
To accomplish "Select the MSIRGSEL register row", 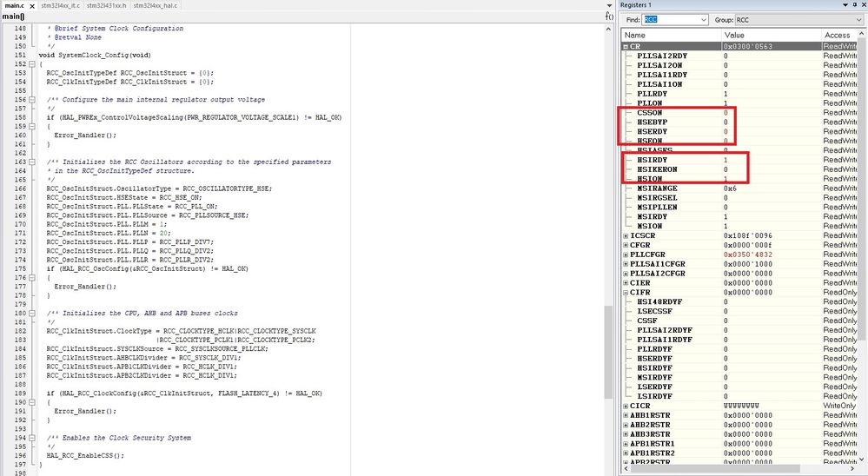I will point(739,197).
